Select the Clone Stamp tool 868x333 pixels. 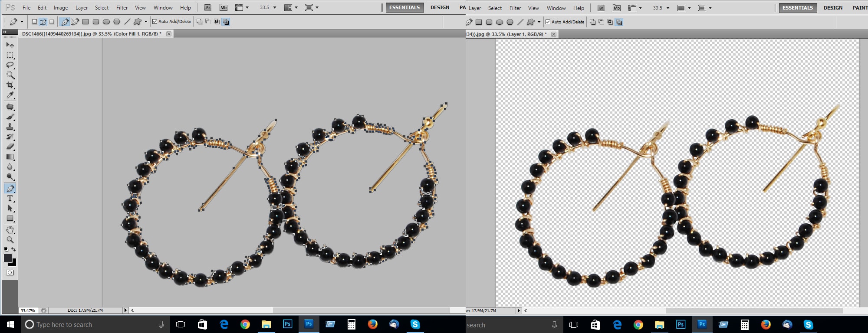click(10, 127)
